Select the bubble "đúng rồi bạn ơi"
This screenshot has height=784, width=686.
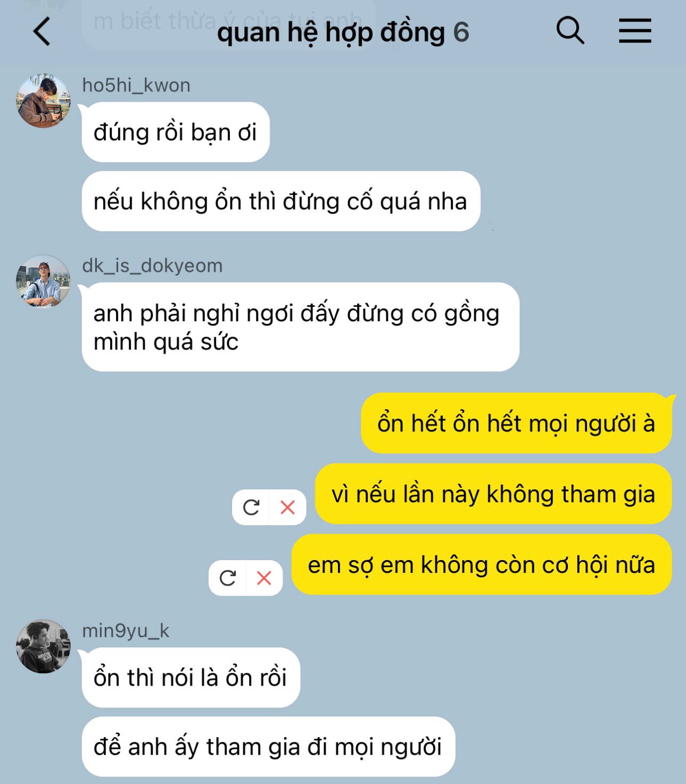coord(176,132)
